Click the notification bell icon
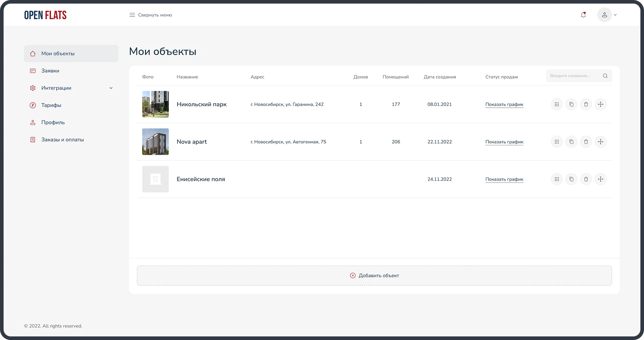The width and height of the screenshot is (644, 340). 583,15
